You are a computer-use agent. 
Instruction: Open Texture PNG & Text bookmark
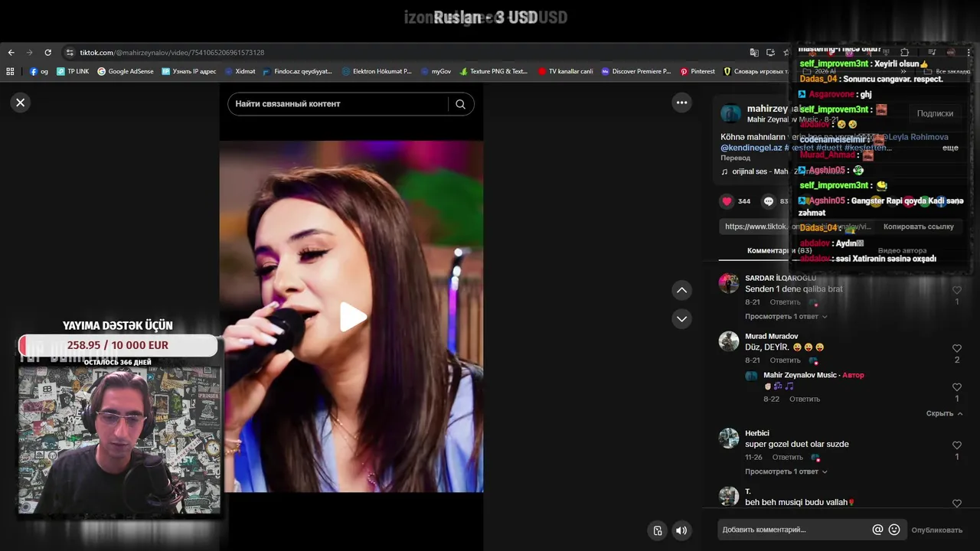point(494,71)
